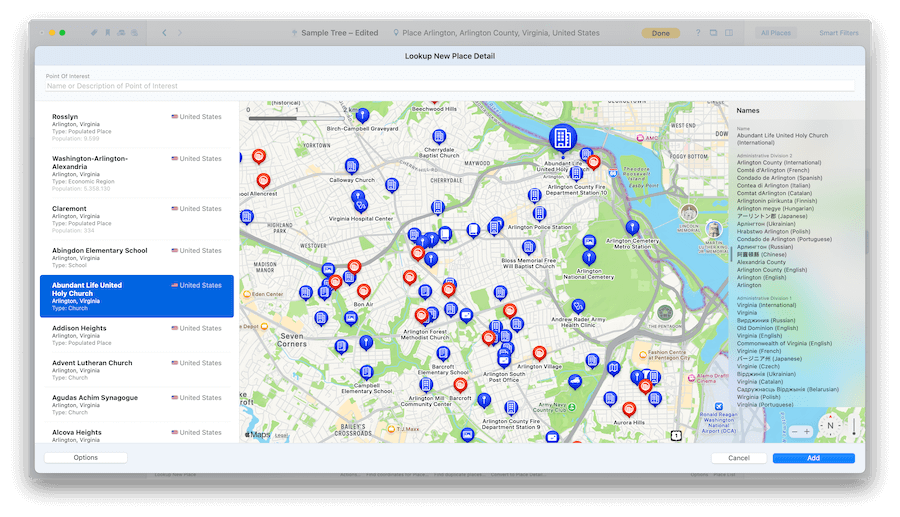Click the red Bon Air map pin
The height and width of the screenshot is (517, 900).
[363, 291]
